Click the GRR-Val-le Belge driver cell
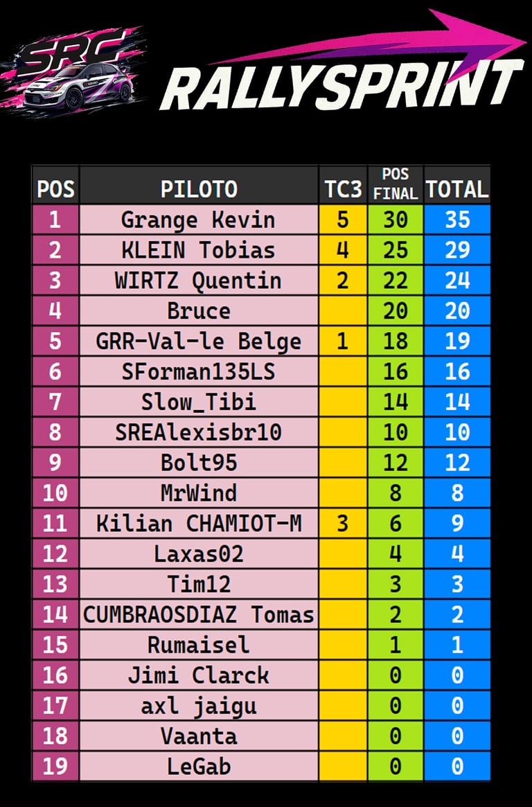 198,342
